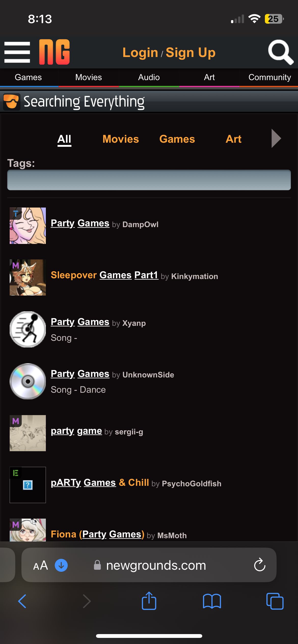
Task: Open the hamburger menu icon
Action: click(x=17, y=52)
